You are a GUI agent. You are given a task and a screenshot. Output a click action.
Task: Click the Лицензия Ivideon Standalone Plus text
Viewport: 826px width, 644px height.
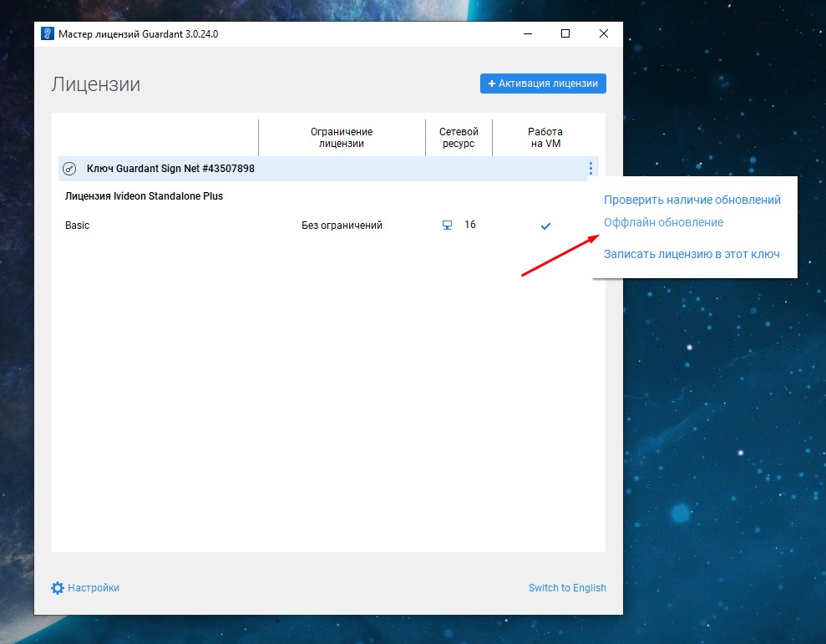pos(144,196)
